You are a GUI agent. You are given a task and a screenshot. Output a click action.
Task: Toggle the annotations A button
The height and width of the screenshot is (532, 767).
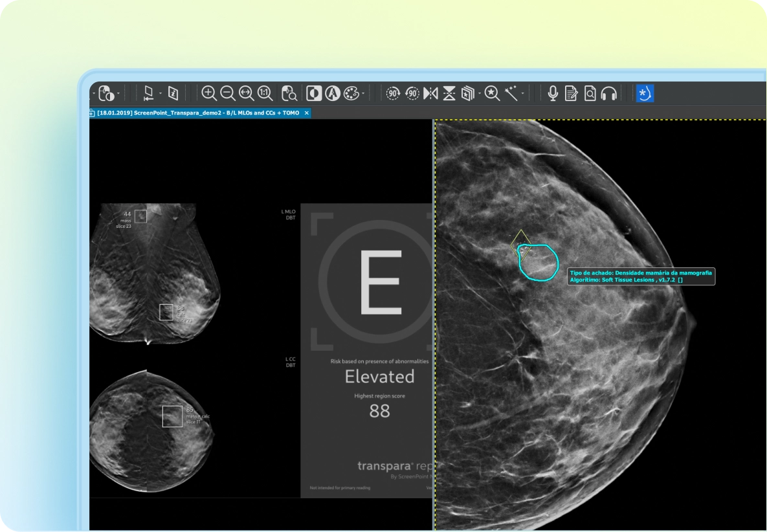333,93
